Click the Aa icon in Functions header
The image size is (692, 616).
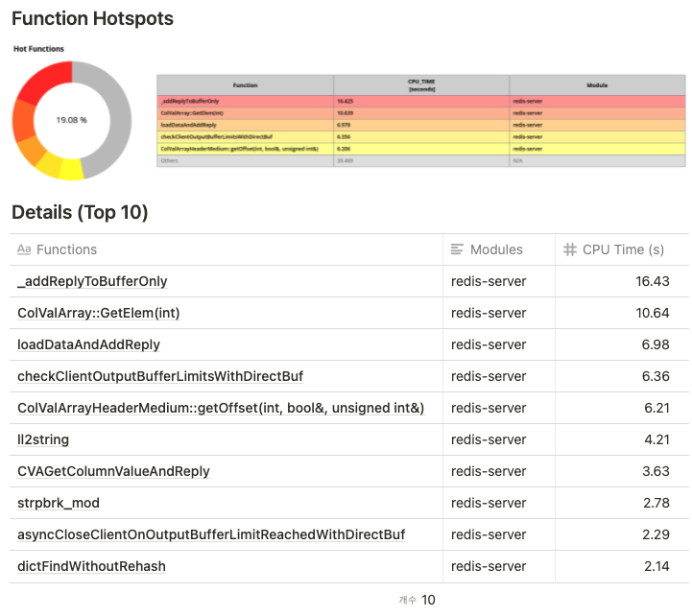pyautogui.click(x=24, y=249)
